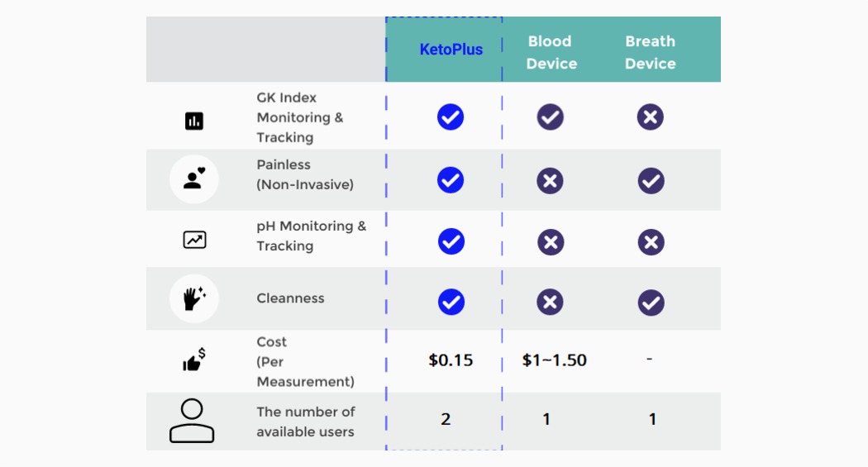Click the Blood Device $1~1.50 cost
The width and height of the screenshot is (868, 467).
[554, 360]
